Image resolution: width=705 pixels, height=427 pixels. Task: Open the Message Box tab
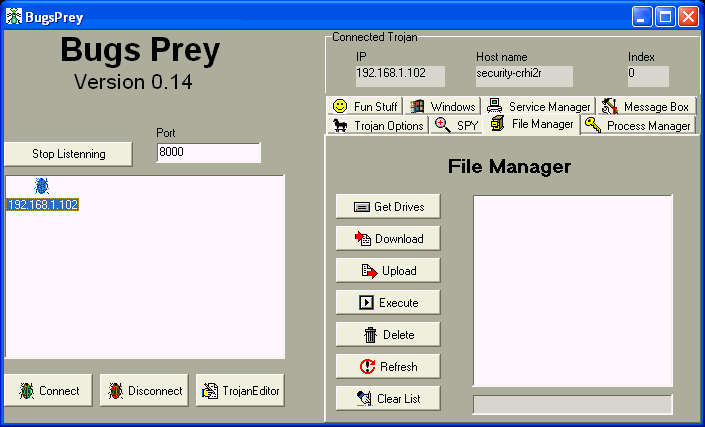[x=646, y=106]
